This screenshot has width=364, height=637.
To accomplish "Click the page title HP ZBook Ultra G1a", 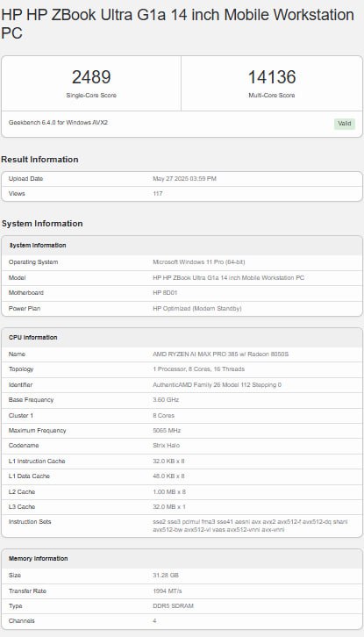I will click(x=177, y=24).
